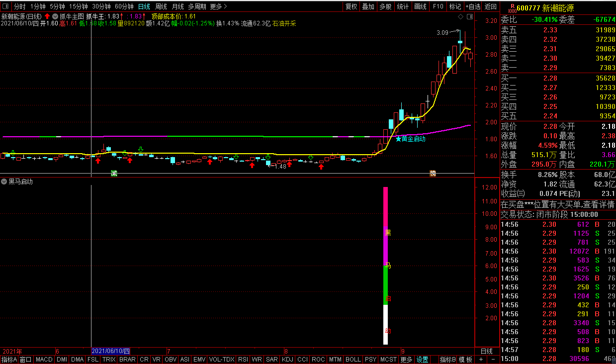Click the 3.09 high price label

tap(442, 33)
